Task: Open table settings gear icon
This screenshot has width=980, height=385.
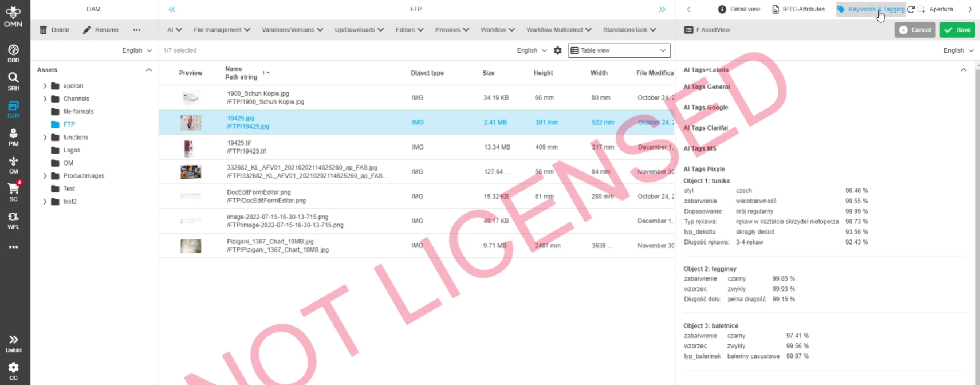Action: click(557, 50)
